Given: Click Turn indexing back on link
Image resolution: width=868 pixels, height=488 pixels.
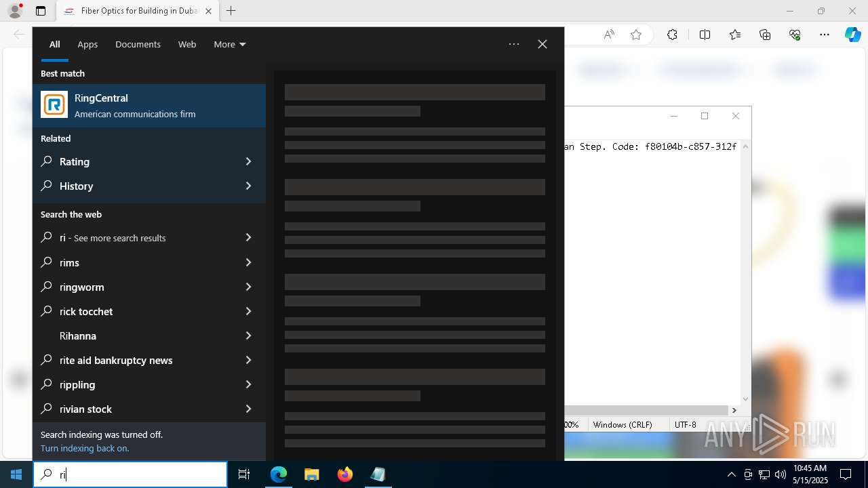Looking at the screenshot, I should (85, 448).
